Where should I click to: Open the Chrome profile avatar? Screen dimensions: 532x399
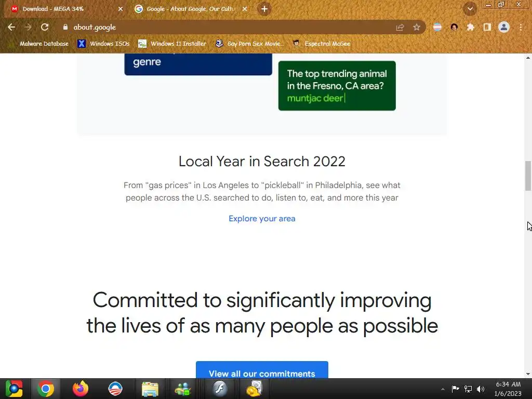click(504, 27)
